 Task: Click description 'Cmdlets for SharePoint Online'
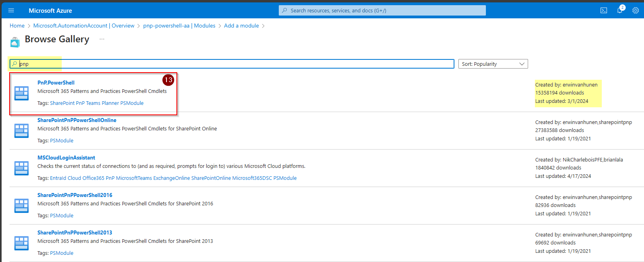coord(182,128)
